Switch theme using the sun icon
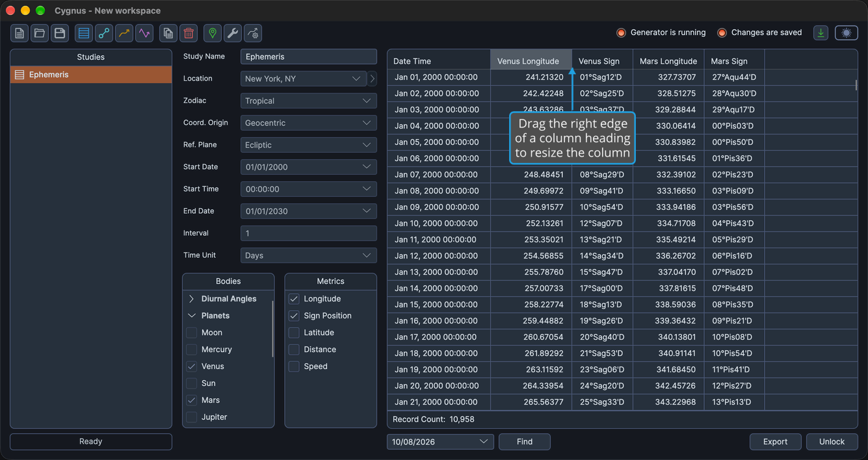 point(847,33)
